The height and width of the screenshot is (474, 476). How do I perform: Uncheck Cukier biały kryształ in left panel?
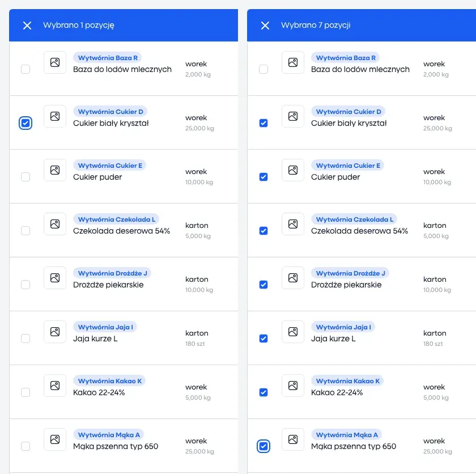tap(25, 123)
